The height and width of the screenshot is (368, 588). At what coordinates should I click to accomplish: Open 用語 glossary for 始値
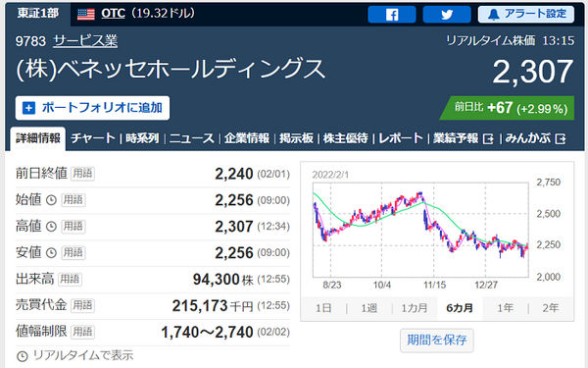coord(73,200)
